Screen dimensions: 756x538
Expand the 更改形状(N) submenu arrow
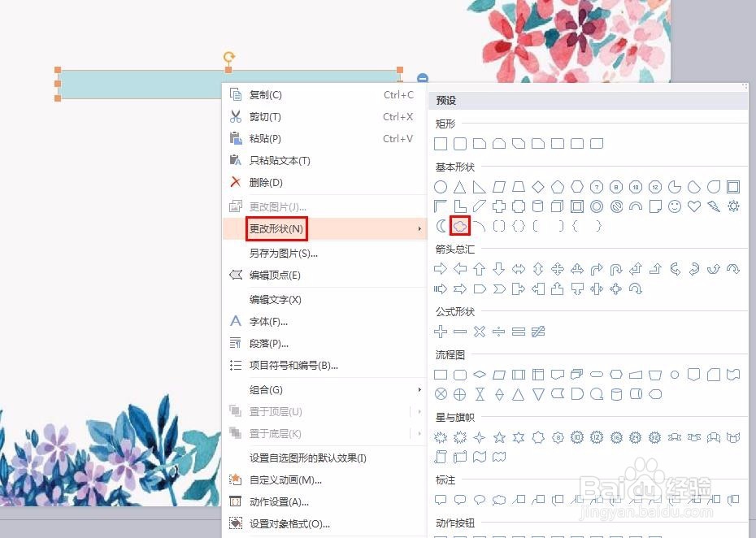(419, 228)
